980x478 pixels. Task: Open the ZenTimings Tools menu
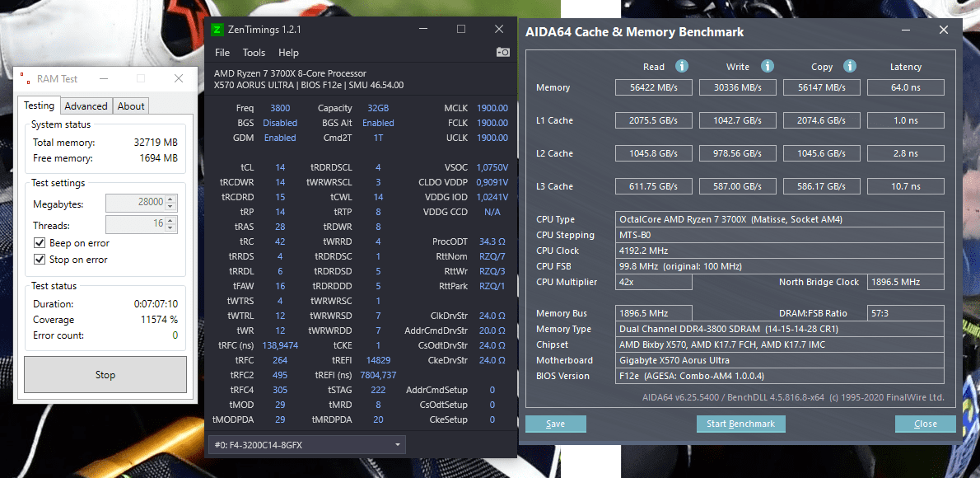254,53
